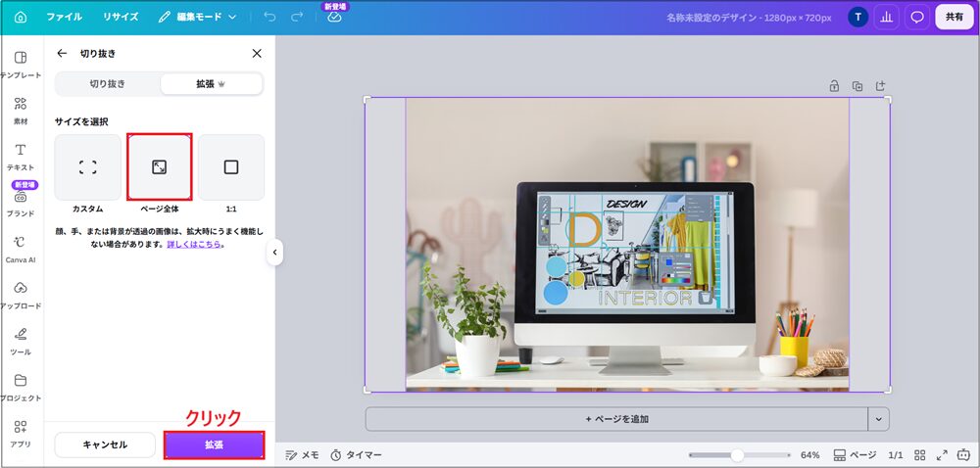This screenshot has height=468, width=980.
Task: Open the T user avatar
Action: [858, 18]
